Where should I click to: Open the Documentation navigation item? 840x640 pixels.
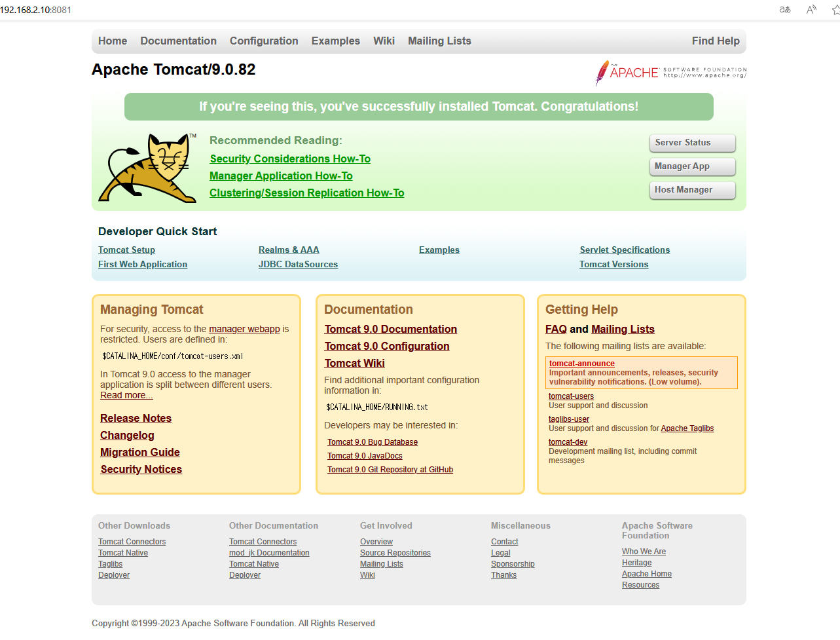pyautogui.click(x=178, y=41)
